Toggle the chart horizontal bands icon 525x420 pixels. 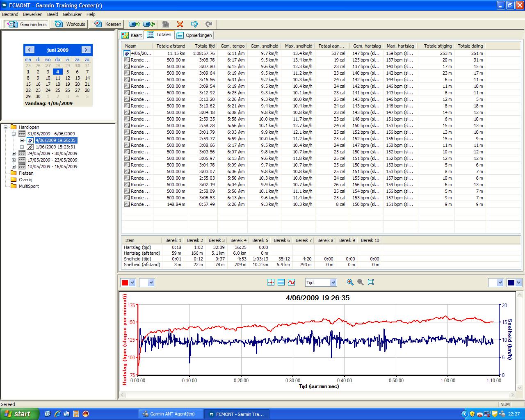[281, 282]
